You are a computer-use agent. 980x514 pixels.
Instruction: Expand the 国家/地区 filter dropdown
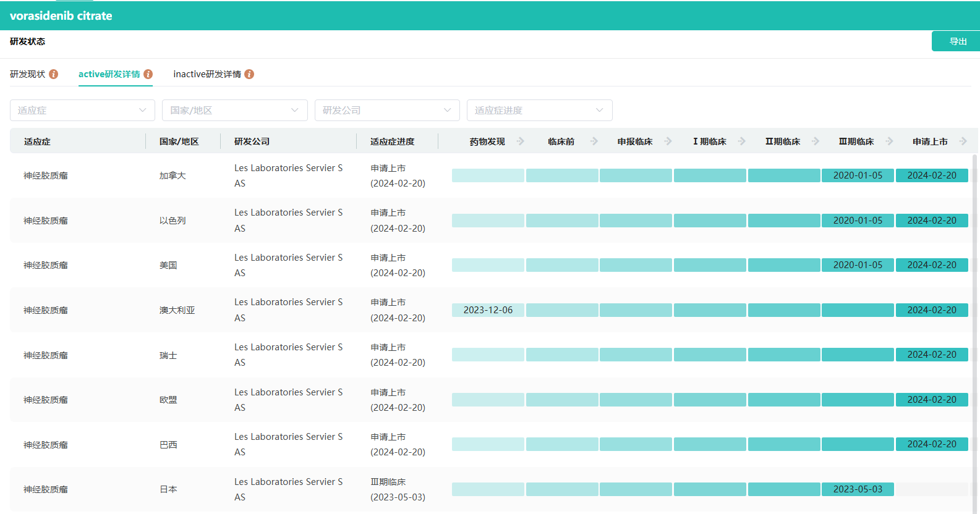pyautogui.click(x=234, y=111)
